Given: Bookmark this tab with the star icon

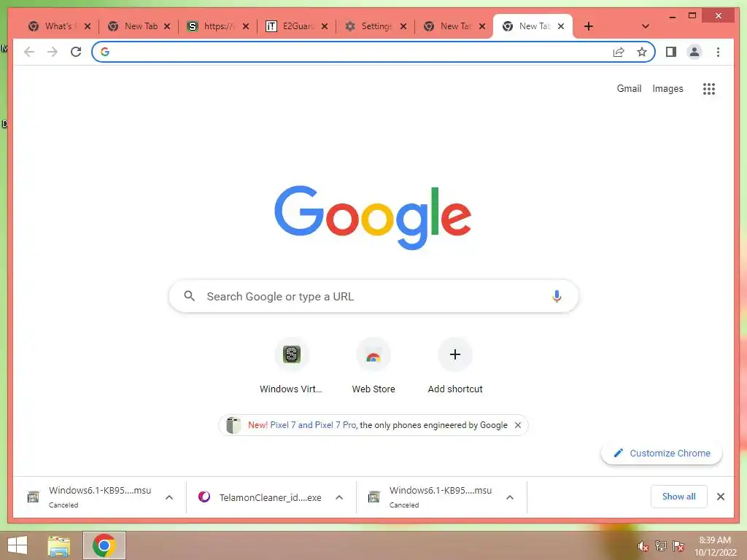Looking at the screenshot, I should tap(642, 52).
